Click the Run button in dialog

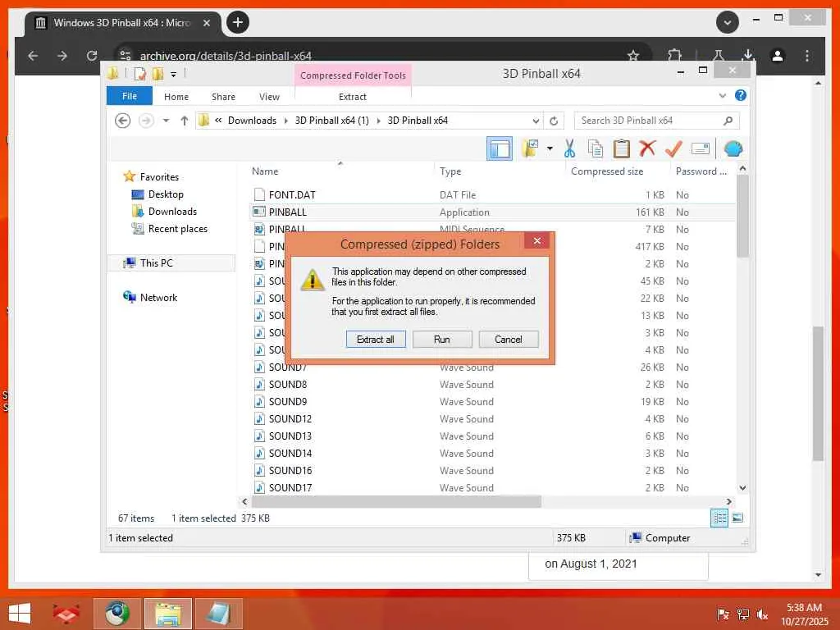click(x=442, y=339)
